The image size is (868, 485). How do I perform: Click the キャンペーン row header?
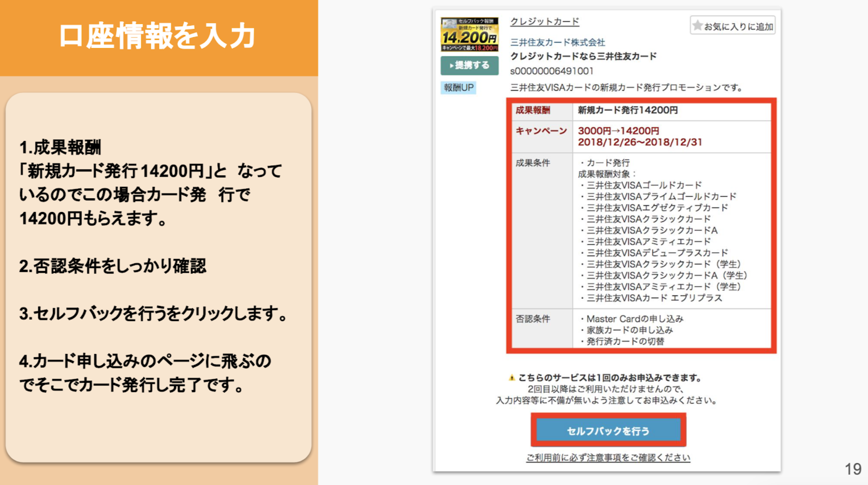click(x=542, y=137)
